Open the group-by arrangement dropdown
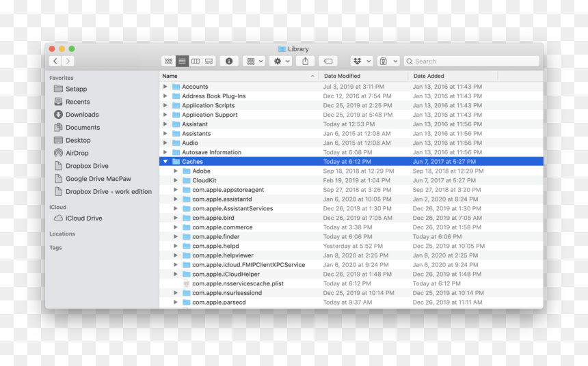 (254, 61)
